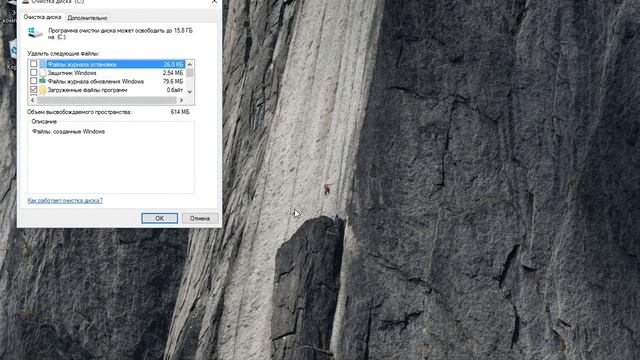Click the Файлы журнала обновления Windows item icon
Image resolution: width=640 pixels, height=360 pixels.
(43, 81)
